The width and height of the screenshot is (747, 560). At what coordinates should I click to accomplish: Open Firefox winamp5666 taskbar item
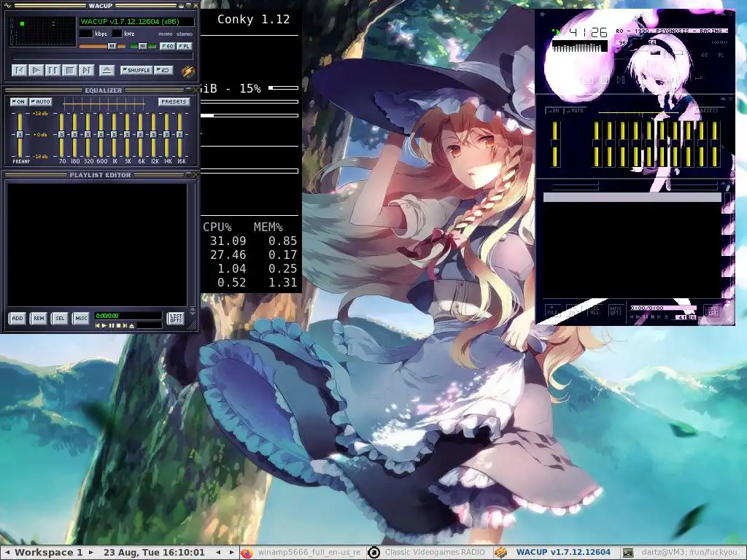click(x=301, y=553)
